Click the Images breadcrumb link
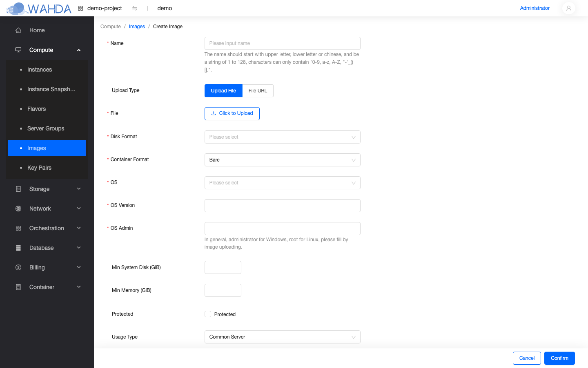 [137, 27]
